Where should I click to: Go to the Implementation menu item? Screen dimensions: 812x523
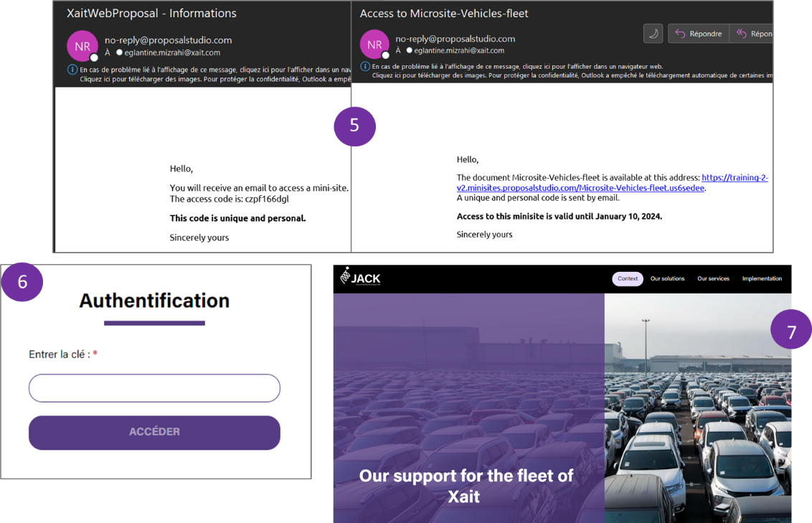(762, 278)
